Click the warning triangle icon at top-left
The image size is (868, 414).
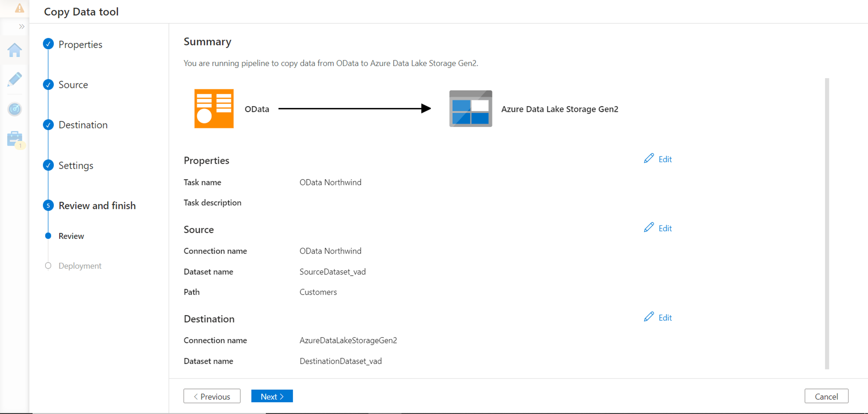click(20, 8)
